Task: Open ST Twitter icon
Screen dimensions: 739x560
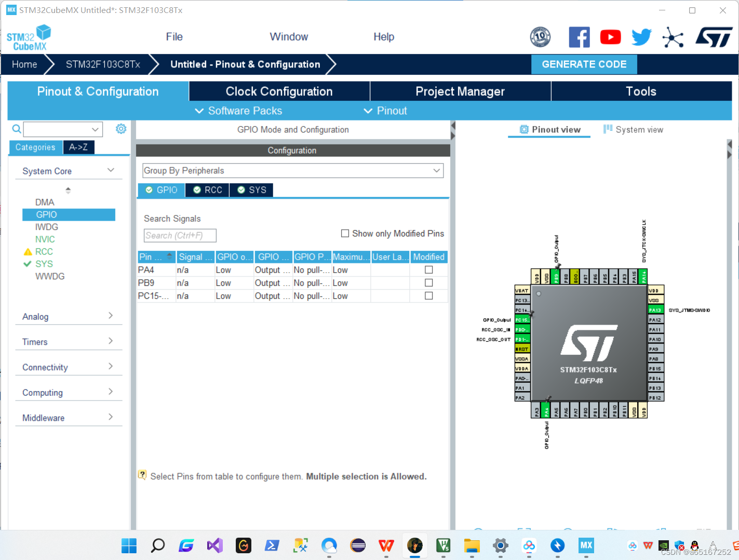Action: pyautogui.click(x=641, y=37)
